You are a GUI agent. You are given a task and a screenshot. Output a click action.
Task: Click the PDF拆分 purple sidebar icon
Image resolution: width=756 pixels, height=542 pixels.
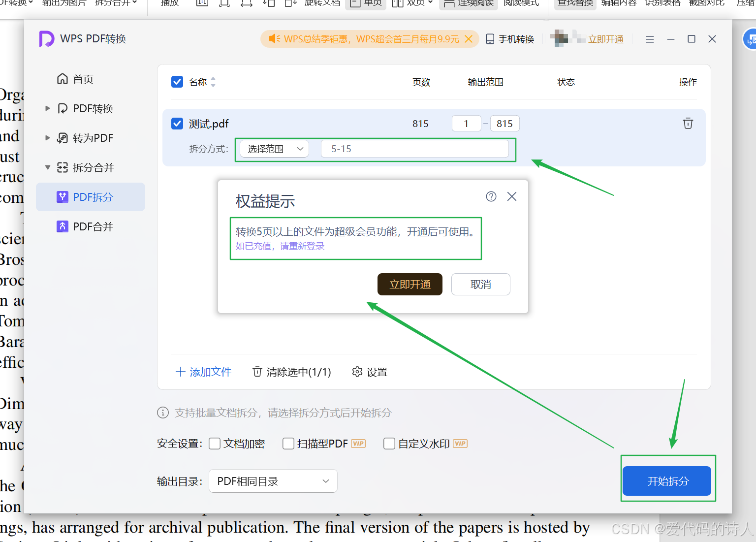[63, 197]
